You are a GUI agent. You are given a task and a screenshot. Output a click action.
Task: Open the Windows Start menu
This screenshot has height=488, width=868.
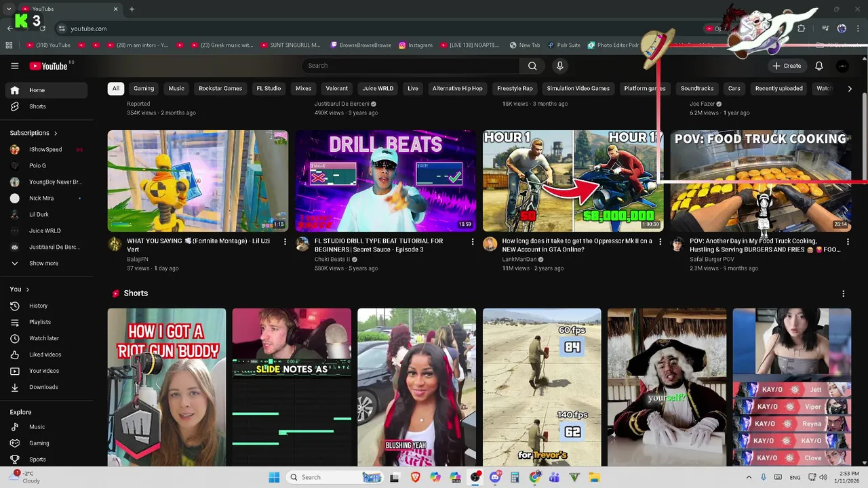pyautogui.click(x=274, y=477)
